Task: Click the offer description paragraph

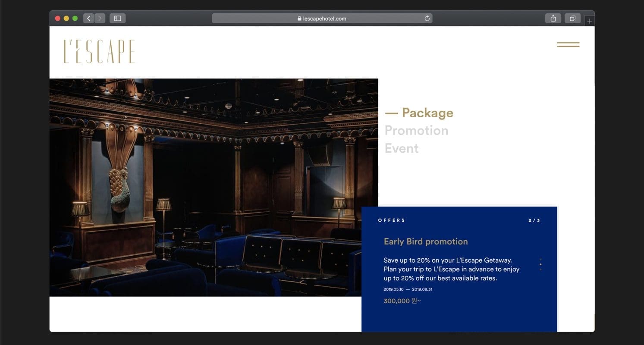Action: pos(452,269)
